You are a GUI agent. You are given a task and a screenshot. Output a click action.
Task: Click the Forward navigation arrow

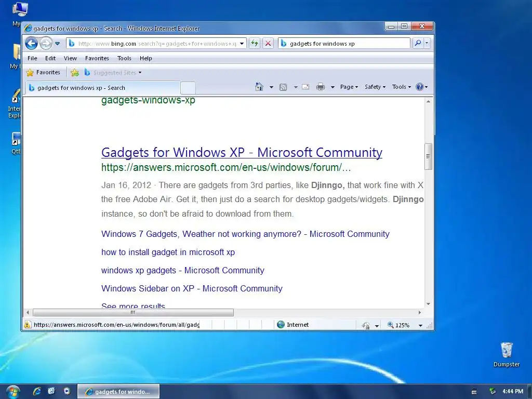pyautogui.click(x=46, y=44)
